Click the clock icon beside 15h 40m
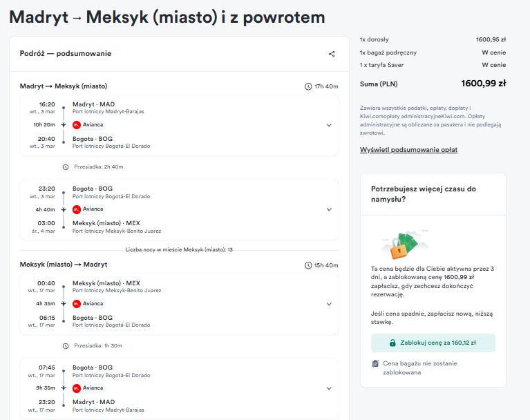530x420 pixels. coord(308,265)
